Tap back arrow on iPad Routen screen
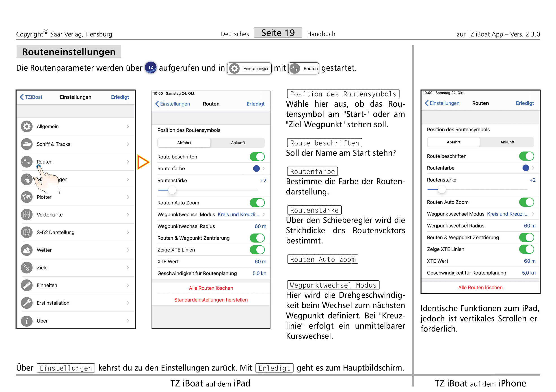Image resolution: width=556 pixels, height=392 pixels. pyautogui.click(x=157, y=104)
